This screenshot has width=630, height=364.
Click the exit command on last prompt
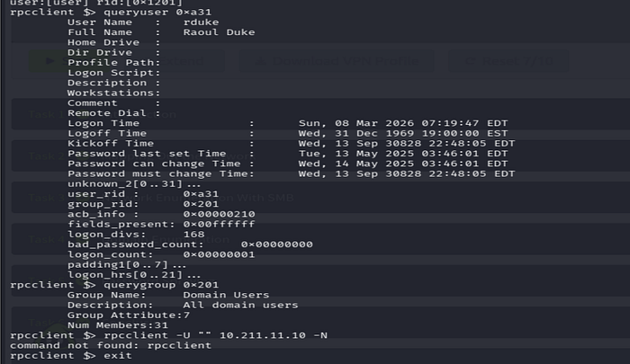point(118,356)
